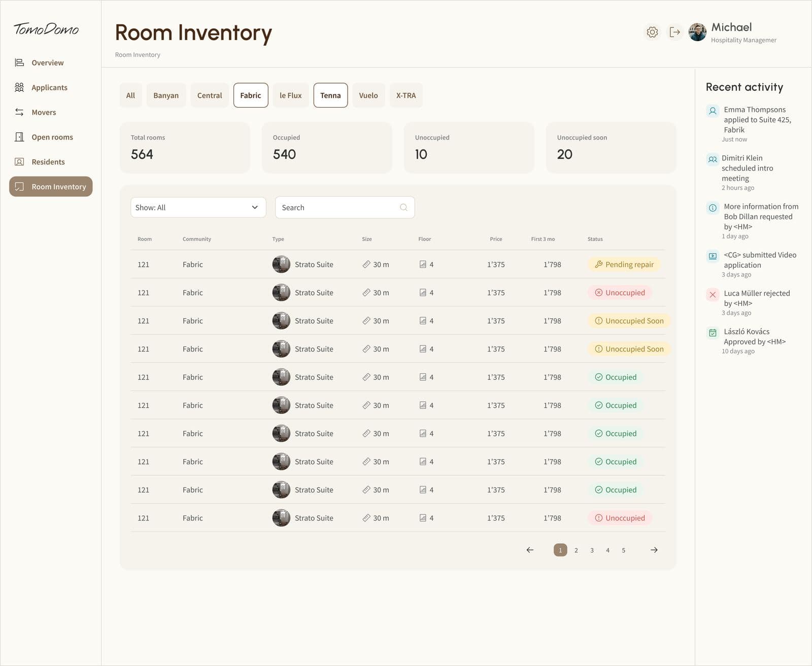Open settings via the gear icon
812x666 pixels.
[x=652, y=32]
